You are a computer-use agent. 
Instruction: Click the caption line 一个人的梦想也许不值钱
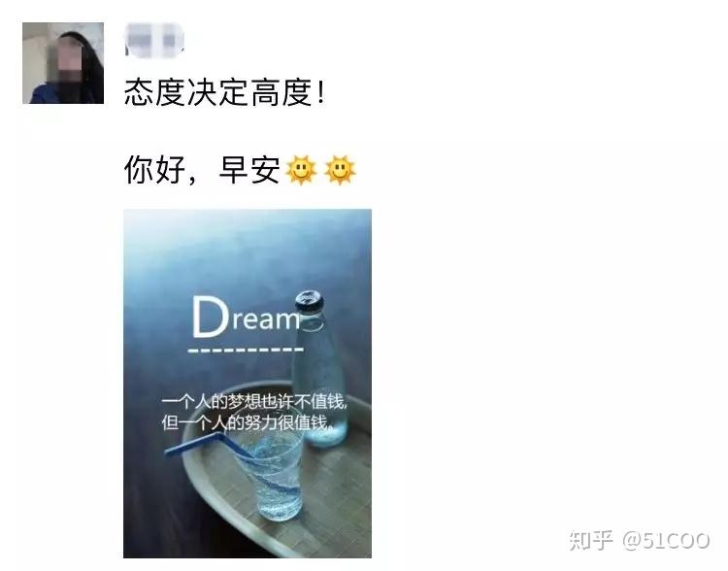(254, 402)
